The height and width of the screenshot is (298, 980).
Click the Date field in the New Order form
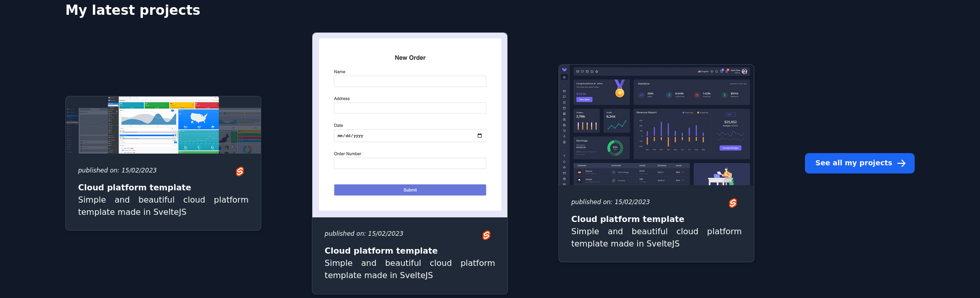[x=410, y=136]
